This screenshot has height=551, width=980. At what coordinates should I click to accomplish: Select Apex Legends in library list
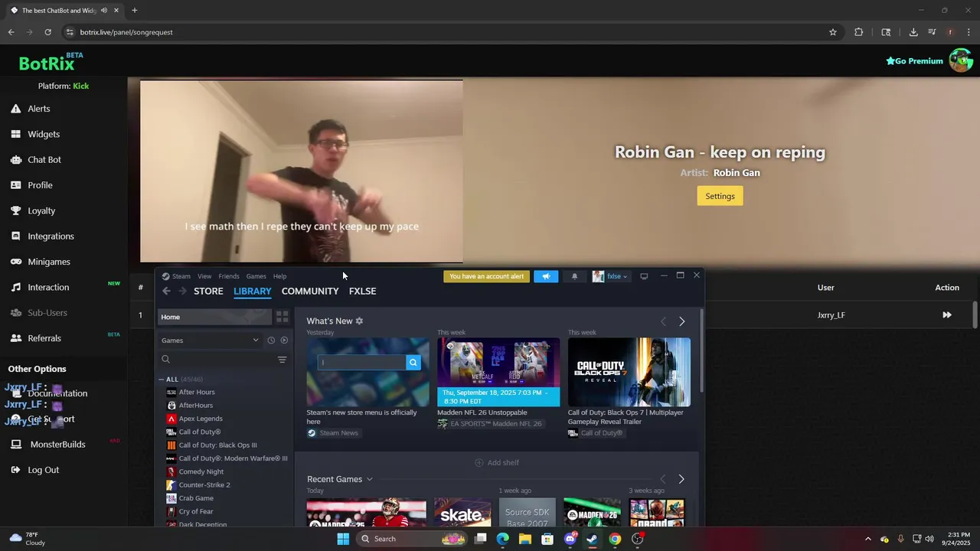(201, 419)
